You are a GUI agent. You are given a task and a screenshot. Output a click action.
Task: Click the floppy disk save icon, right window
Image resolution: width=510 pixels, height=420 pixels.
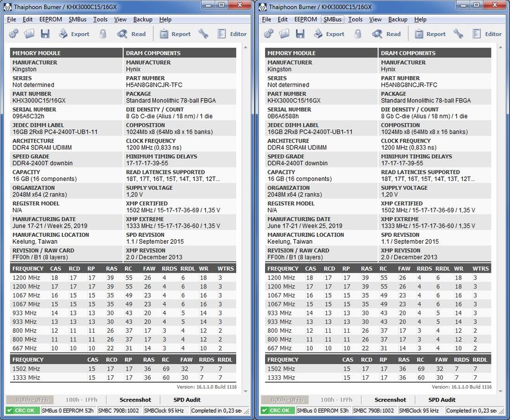coord(300,34)
